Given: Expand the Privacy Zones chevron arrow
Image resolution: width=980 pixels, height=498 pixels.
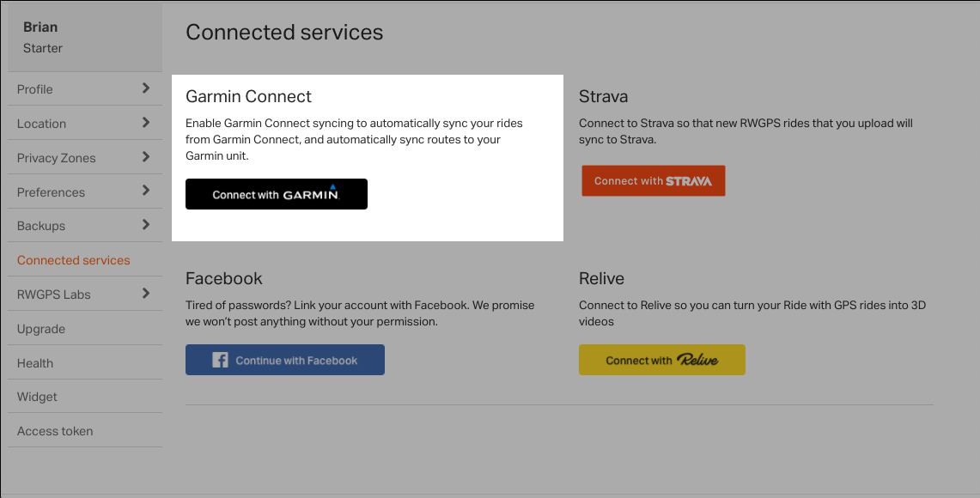Looking at the screenshot, I should point(146,157).
